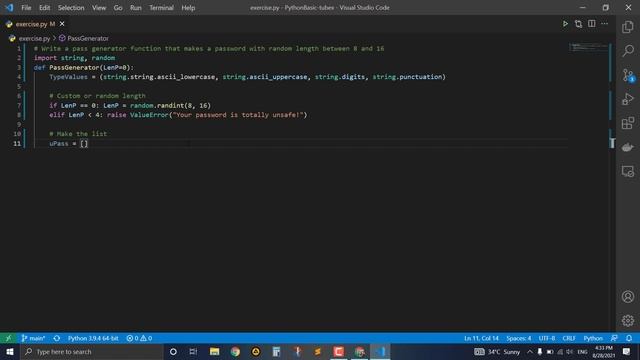Click 'import string, random' on line 2
The width and height of the screenshot is (640, 360).
[x=74, y=58]
